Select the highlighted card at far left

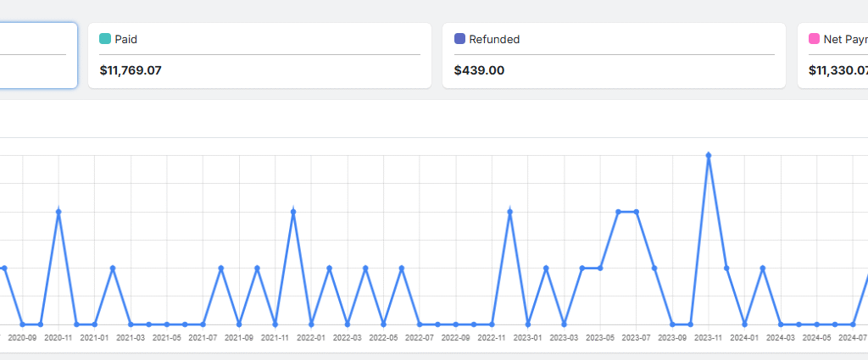click(x=37, y=55)
